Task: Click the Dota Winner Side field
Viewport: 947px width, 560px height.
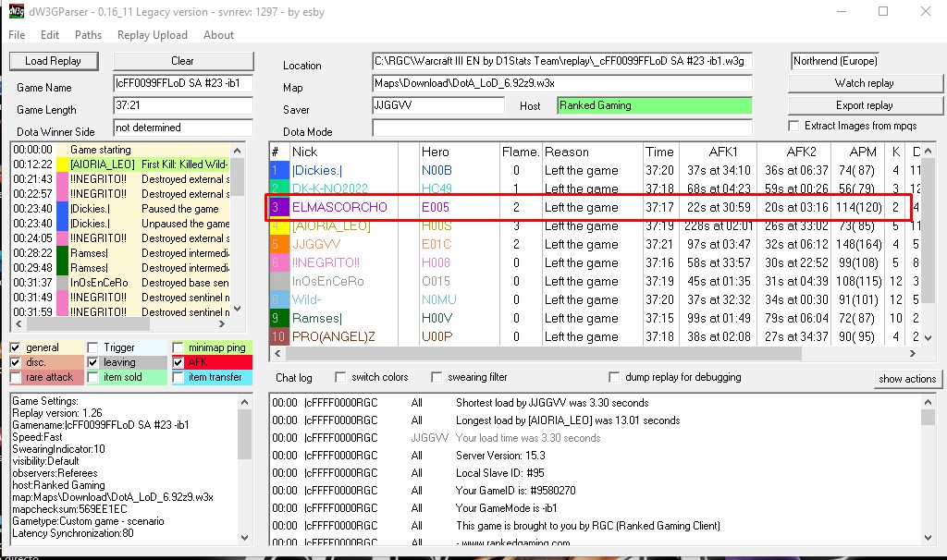Action: (x=183, y=128)
